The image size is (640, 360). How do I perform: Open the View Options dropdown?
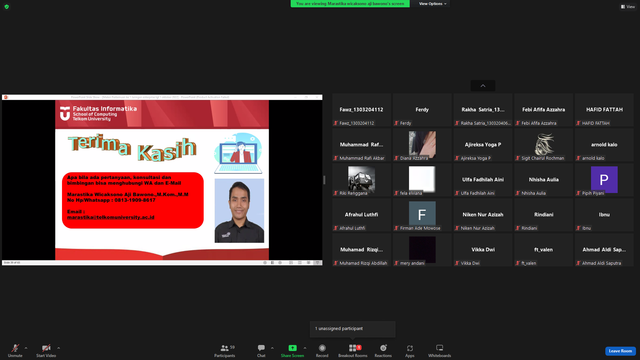pos(433,4)
